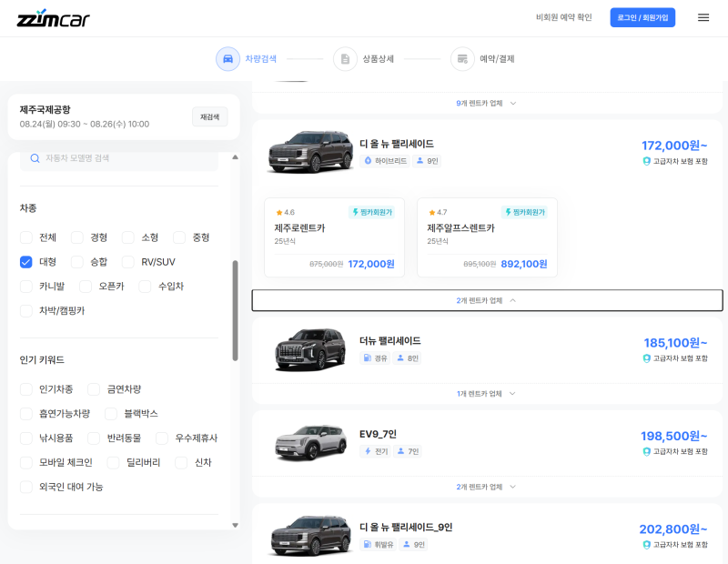Click the product detail document icon

pyautogui.click(x=345, y=59)
